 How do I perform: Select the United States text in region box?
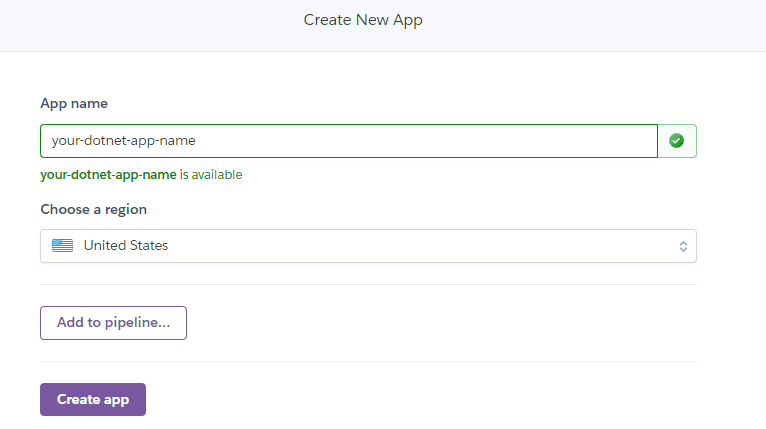(126, 245)
